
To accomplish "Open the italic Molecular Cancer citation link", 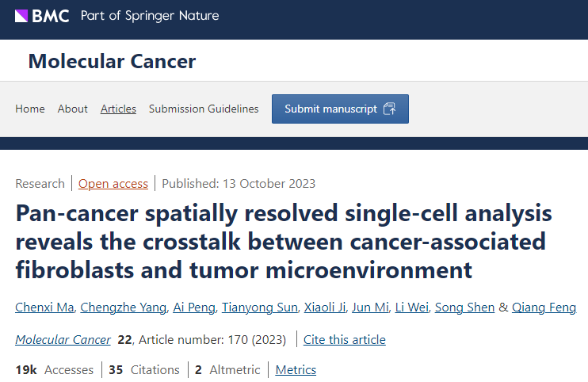I will coord(63,340).
